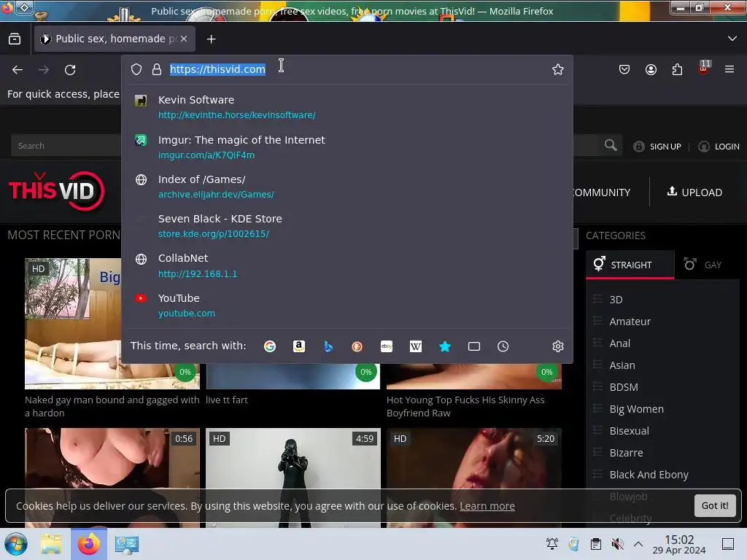The width and height of the screenshot is (747, 560).
Task: Click the URL address field text
Action: click(217, 69)
